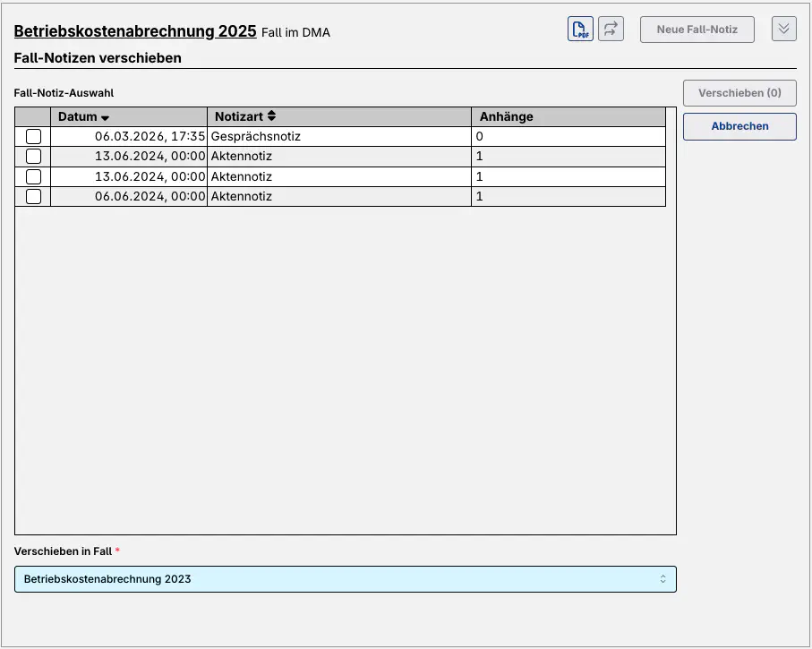
Task: Click the 'Verschieben in Fall' field label
Action: [x=63, y=551]
